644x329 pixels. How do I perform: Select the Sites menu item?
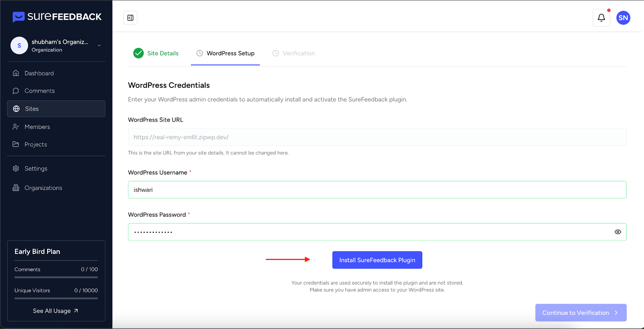pyautogui.click(x=56, y=109)
